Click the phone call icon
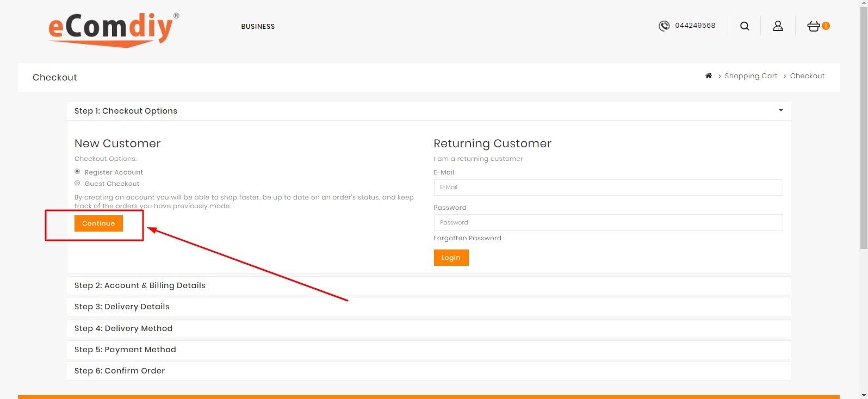868x399 pixels. click(x=664, y=26)
